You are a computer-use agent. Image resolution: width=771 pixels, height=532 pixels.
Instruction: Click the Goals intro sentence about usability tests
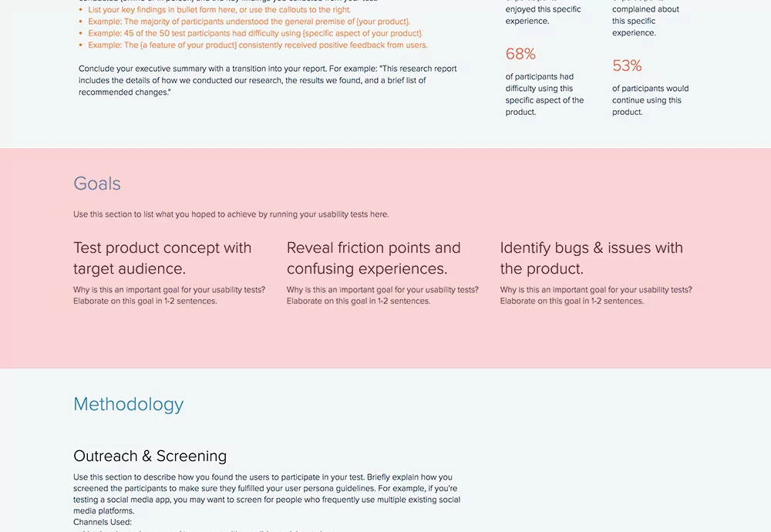[x=231, y=214]
